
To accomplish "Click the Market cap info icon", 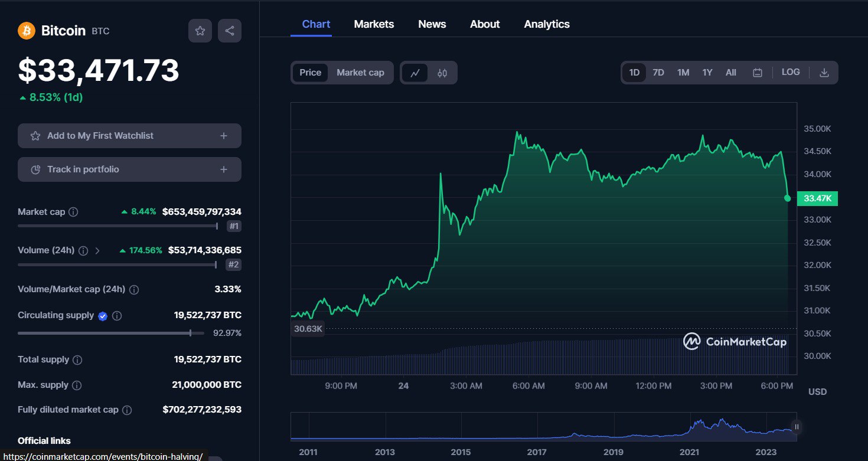I will click(x=73, y=212).
